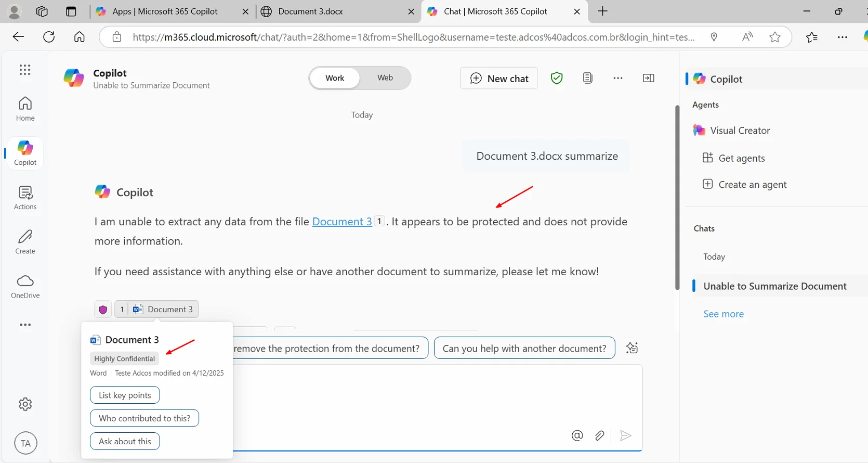The width and height of the screenshot is (868, 463).
Task: Switch to Web mode toggle
Action: pyautogui.click(x=385, y=78)
